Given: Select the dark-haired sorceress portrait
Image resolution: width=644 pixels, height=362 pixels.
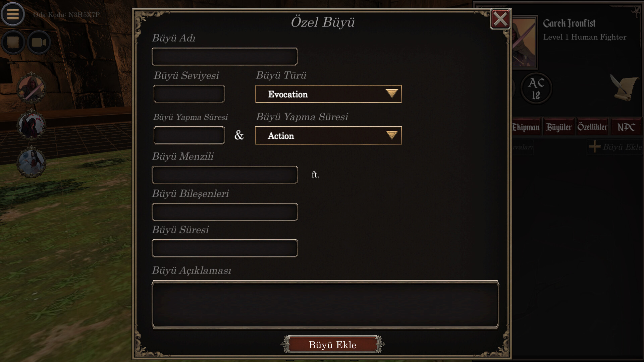Looking at the screenshot, I should pyautogui.click(x=32, y=162).
